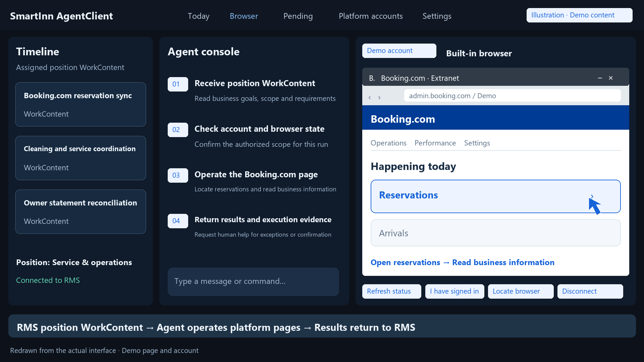Click the B. icon in the Extranet title bar

tap(372, 78)
